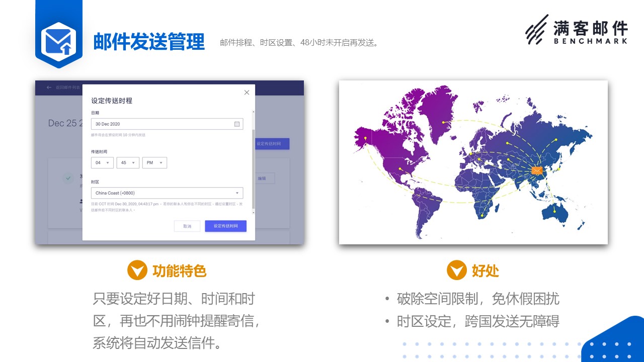
Task: Open the 返回邮件列表 link
Action: pyautogui.click(x=67, y=87)
